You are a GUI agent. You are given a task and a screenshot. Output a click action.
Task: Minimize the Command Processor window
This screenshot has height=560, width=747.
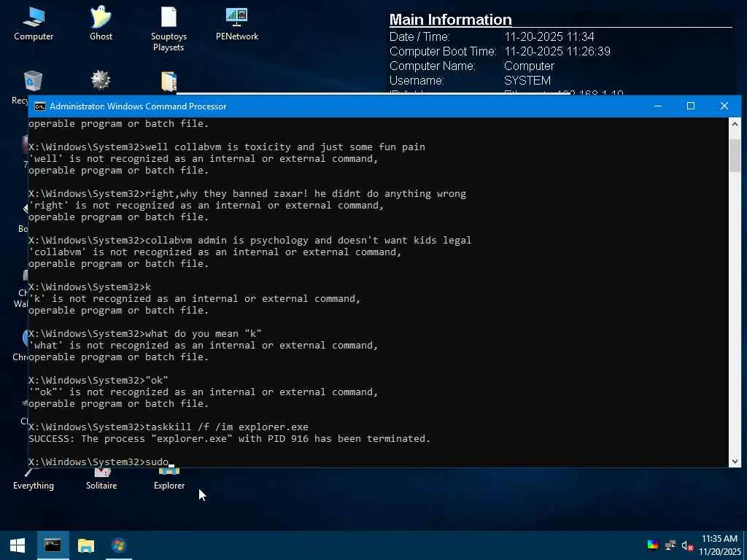(658, 106)
